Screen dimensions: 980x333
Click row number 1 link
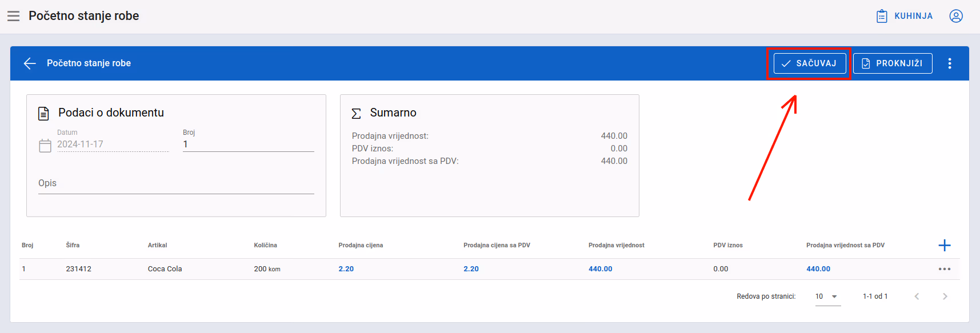coord(23,269)
